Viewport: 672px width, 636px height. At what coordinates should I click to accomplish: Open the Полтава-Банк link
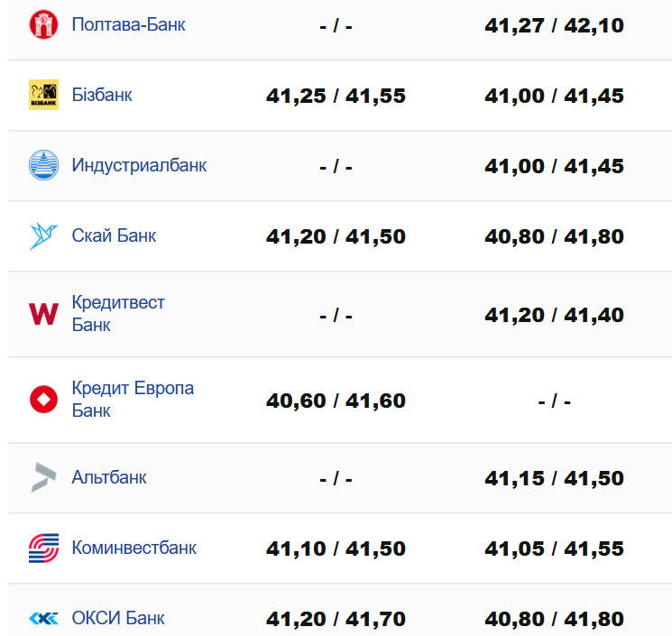coord(128,25)
